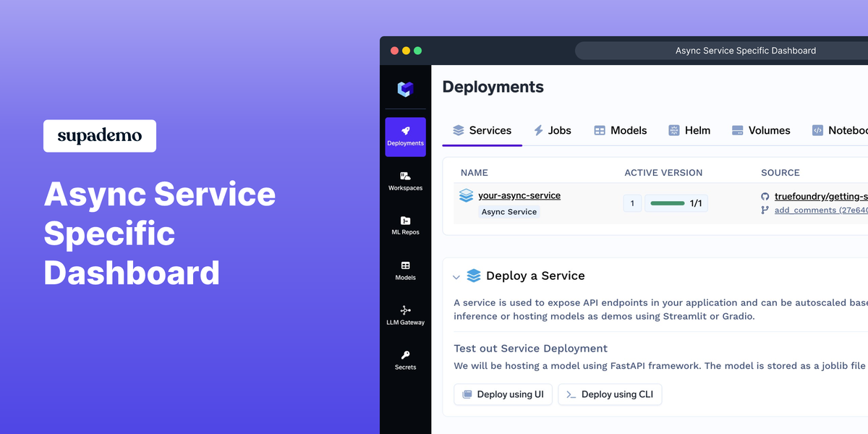Open Deployments from the sidebar
Image resolution: width=868 pixels, height=434 pixels.
pyautogui.click(x=405, y=136)
